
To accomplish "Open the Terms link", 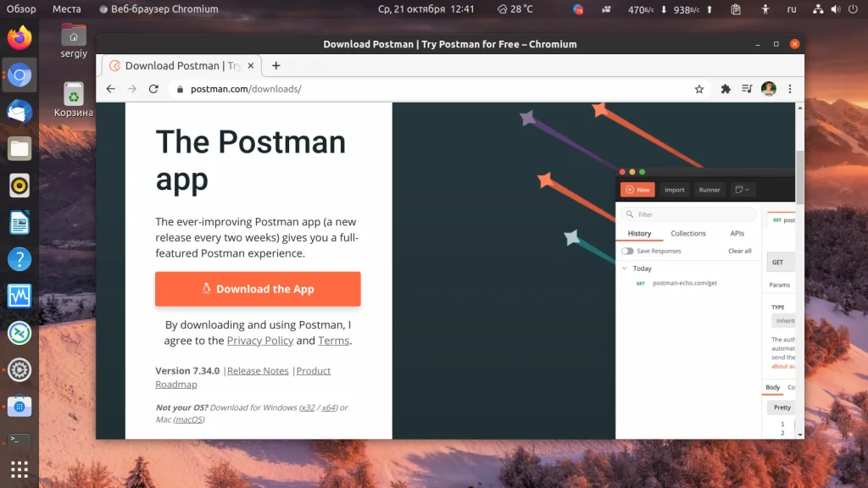I will click(333, 341).
